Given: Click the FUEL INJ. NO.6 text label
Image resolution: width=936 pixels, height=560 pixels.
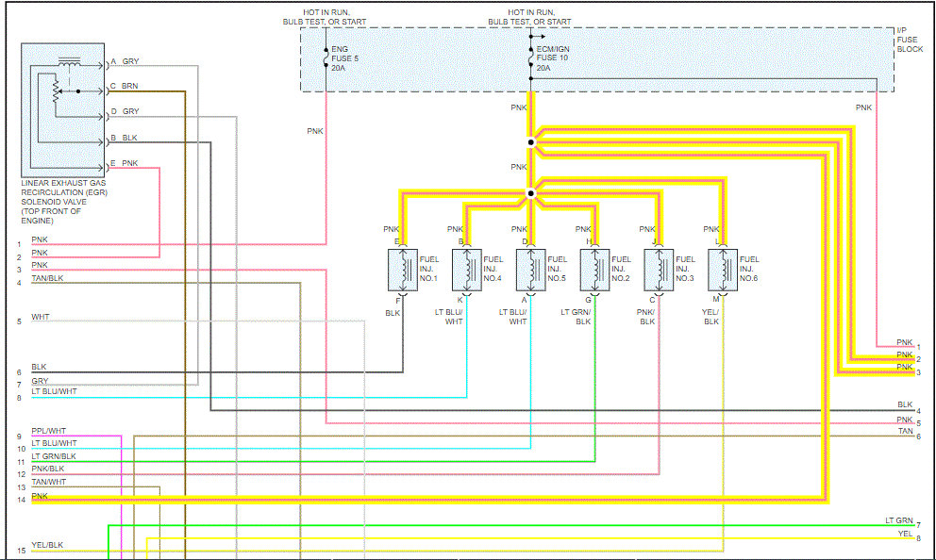Looking at the screenshot, I should point(749,269).
